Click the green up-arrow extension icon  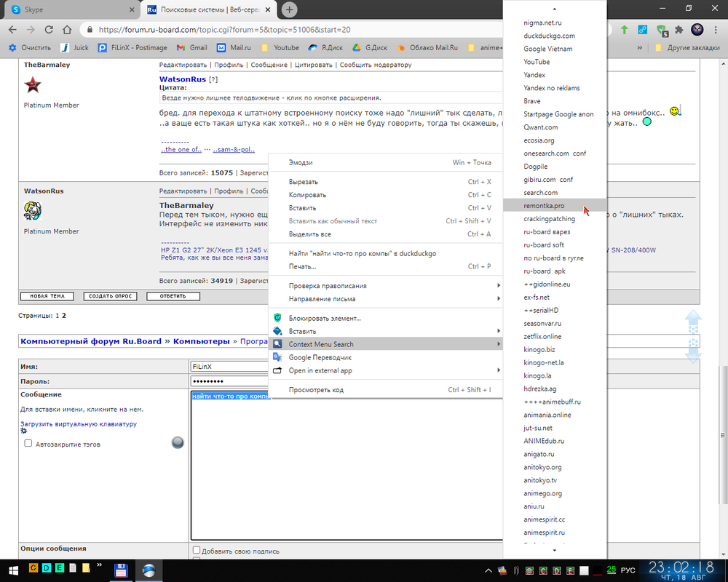(625, 30)
